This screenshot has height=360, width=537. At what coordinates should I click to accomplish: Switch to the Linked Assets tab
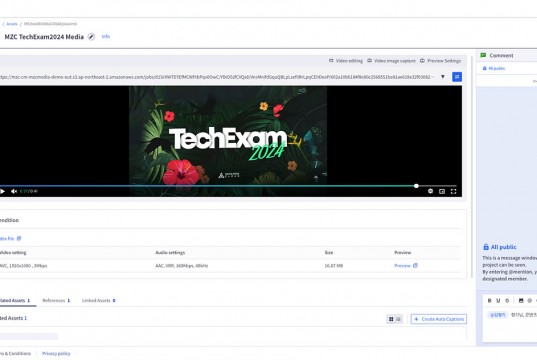(x=99, y=300)
